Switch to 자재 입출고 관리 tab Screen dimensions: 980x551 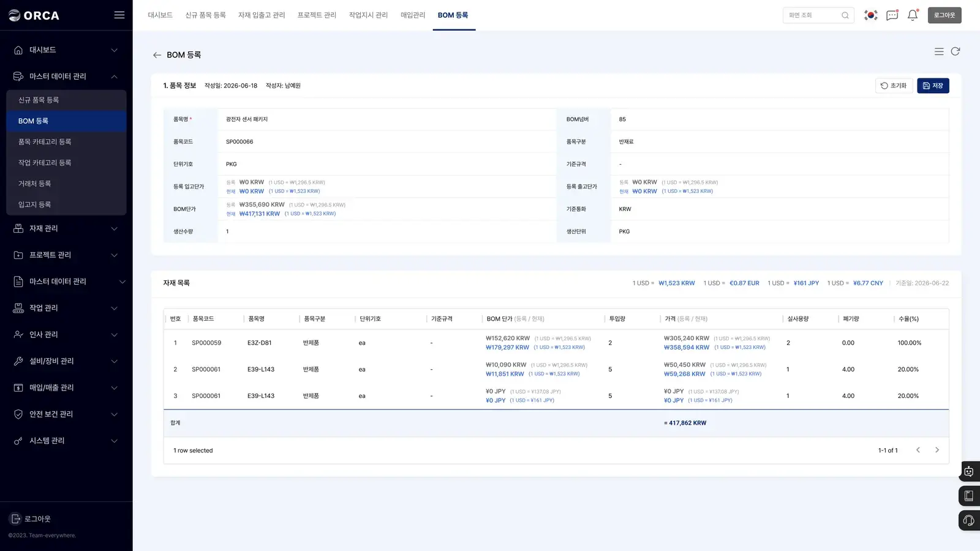[262, 15]
